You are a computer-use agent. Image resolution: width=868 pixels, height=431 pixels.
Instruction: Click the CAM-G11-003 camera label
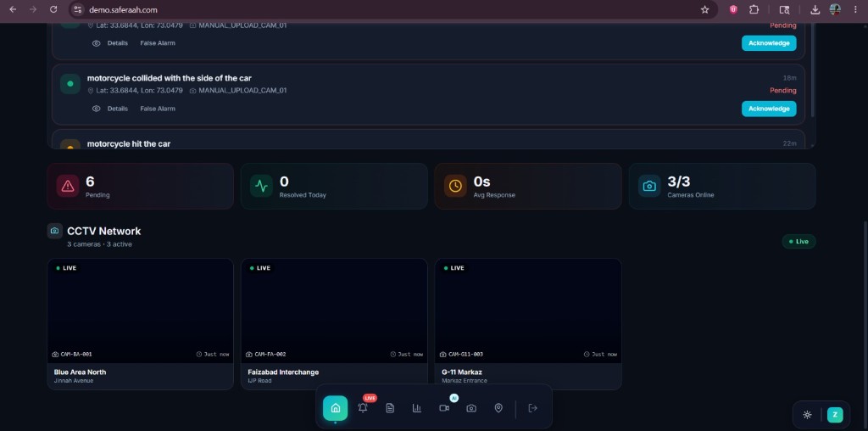[x=461, y=354]
